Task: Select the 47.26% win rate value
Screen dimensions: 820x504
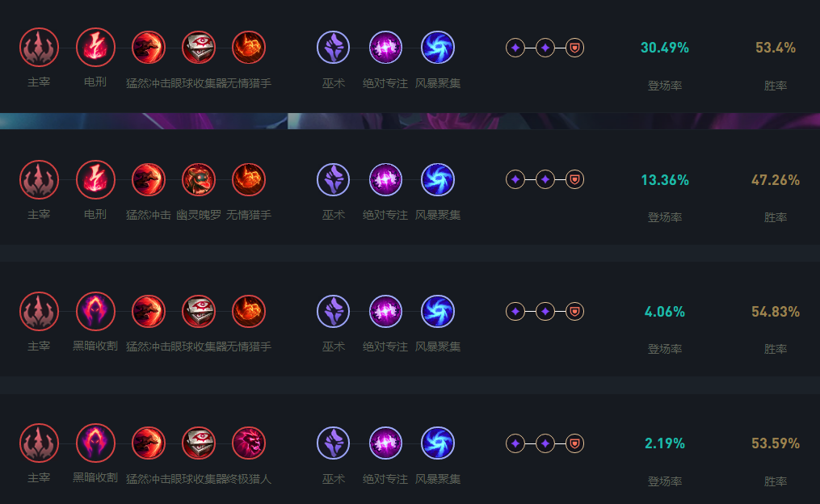Action: (776, 180)
